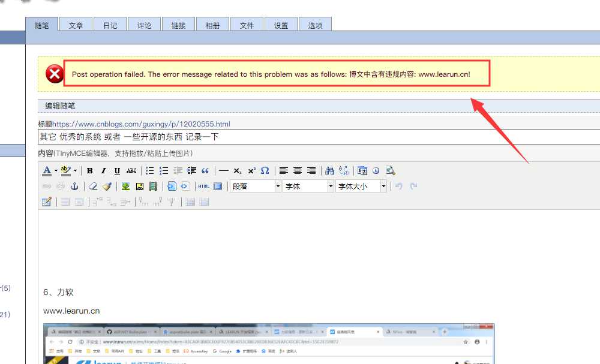Open text color picker
Viewport: 600px width, 364px height.
click(x=47, y=170)
